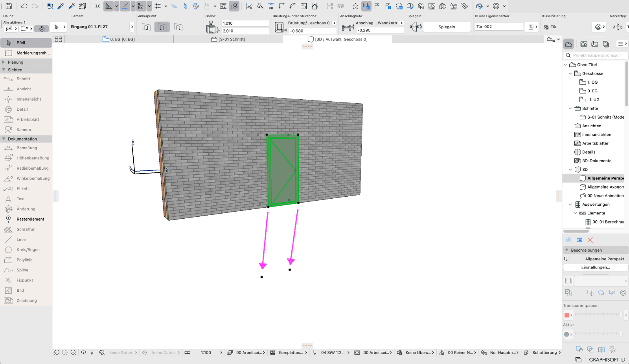Click the Redo arrow icon
The height and width of the screenshot is (364, 629).
pyautogui.click(x=35, y=6)
